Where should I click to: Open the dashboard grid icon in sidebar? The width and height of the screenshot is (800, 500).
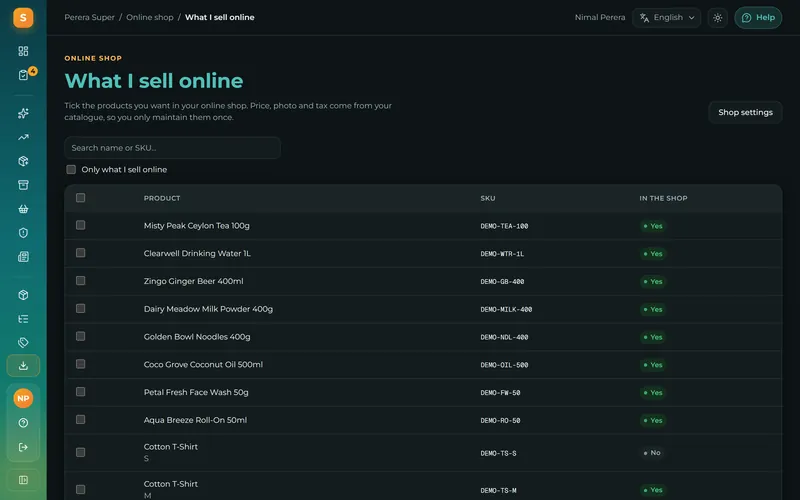(x=23, y=51)
